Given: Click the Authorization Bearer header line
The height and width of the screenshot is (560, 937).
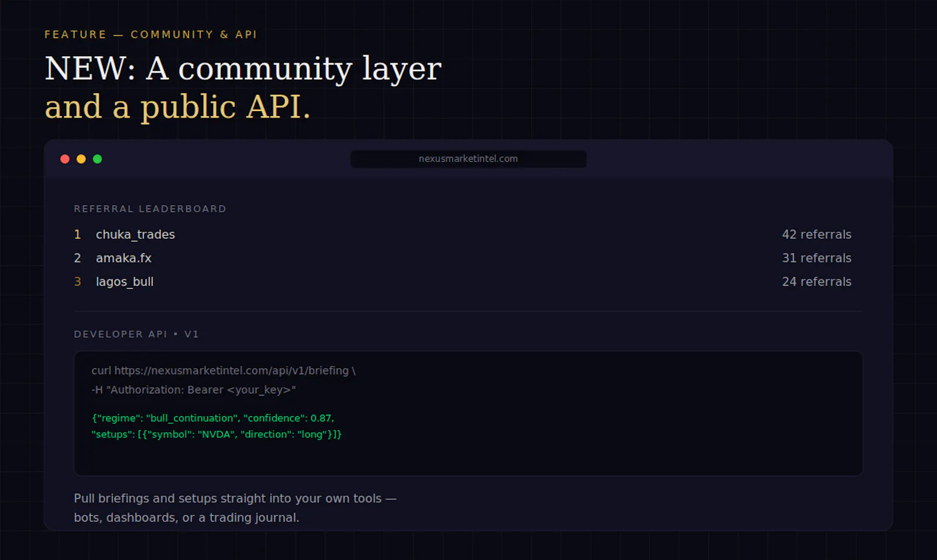Looking at the screenshot, I should 194,390.
